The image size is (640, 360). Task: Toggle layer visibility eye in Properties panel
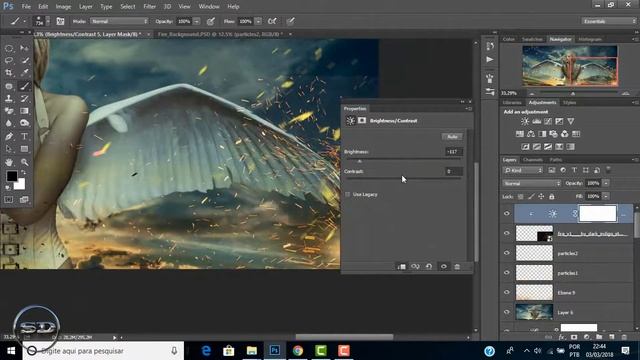click(444, 267)
